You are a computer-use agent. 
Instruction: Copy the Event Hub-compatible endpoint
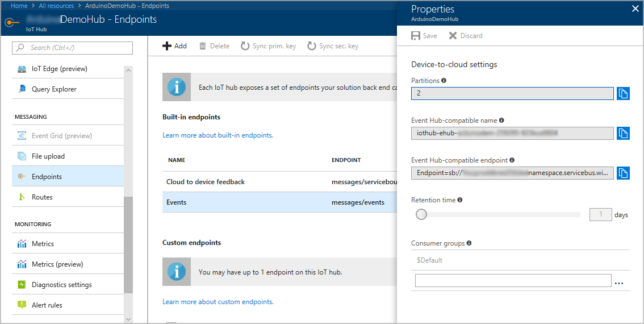click(x=623, y=173)
